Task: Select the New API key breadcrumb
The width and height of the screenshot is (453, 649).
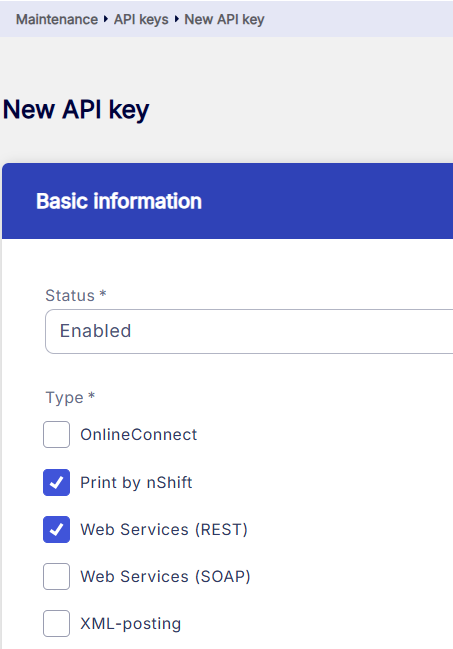Action: [224, 19]
